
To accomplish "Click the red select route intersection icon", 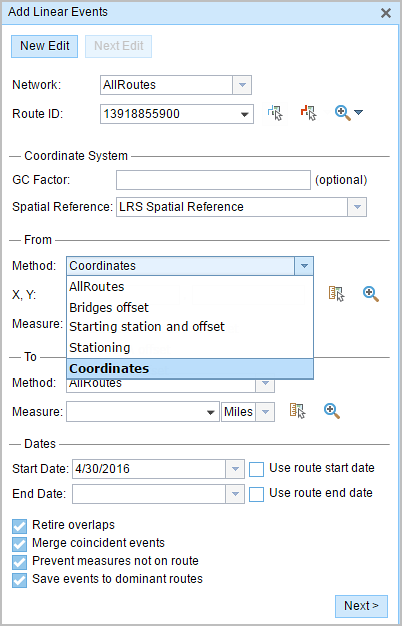I will point(308,113).
